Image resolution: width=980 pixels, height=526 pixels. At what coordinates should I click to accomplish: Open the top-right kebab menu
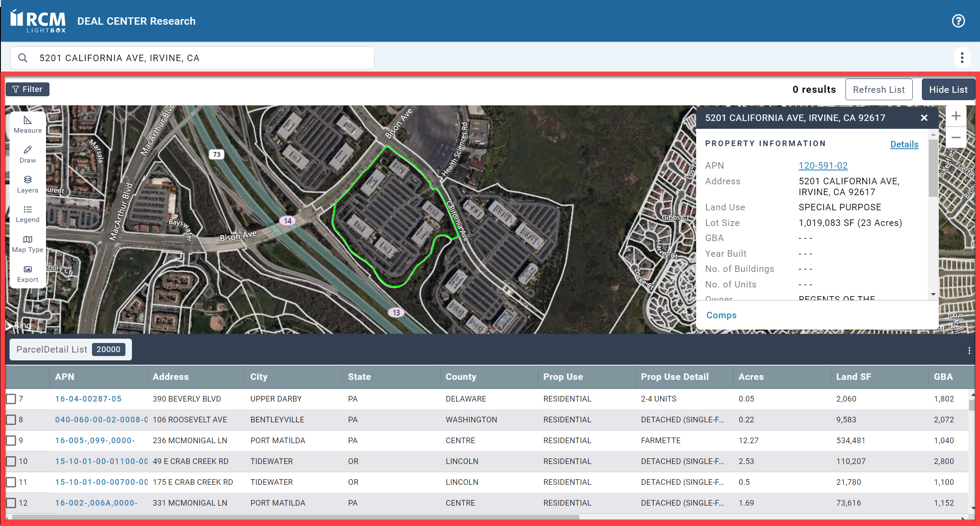click(962, 58)
